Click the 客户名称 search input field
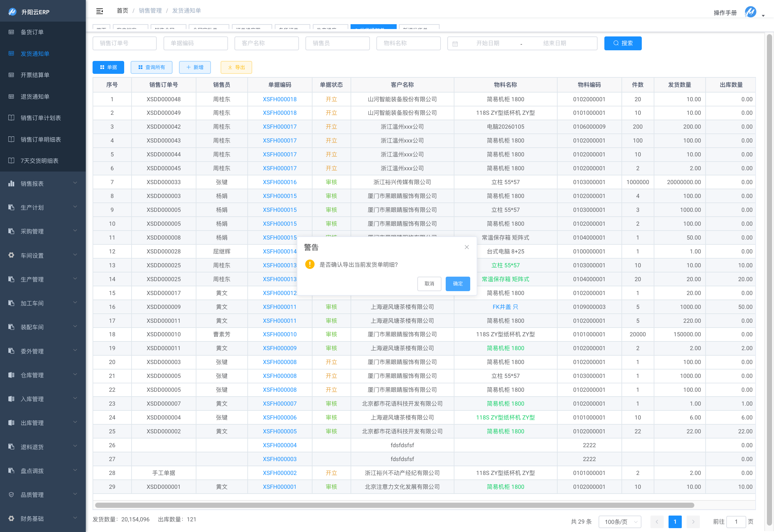Screen dimensions: 774x532 coord(266,43)
